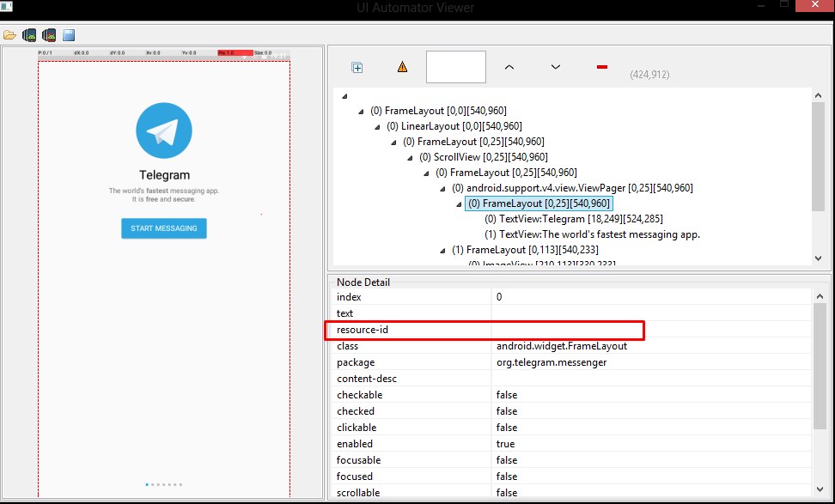
Task: Toggle the NAF nodes warning triangle icon
Action: pyautogui.click(x=403, y=67)
